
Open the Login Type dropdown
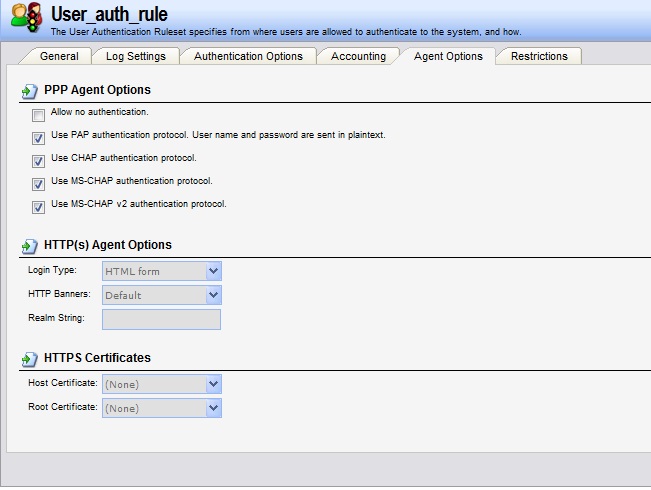click(212, 271)
